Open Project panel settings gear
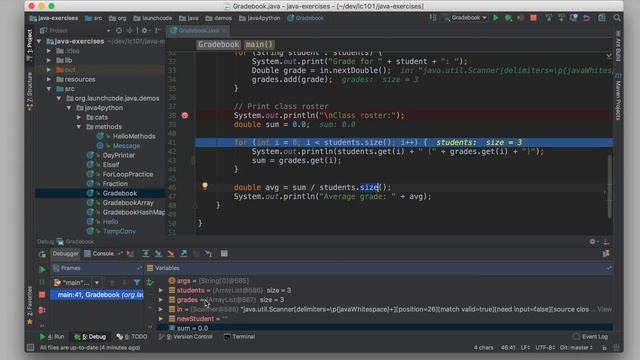The height and width of the screenshot is (360, 640). (x=144, y=31)
